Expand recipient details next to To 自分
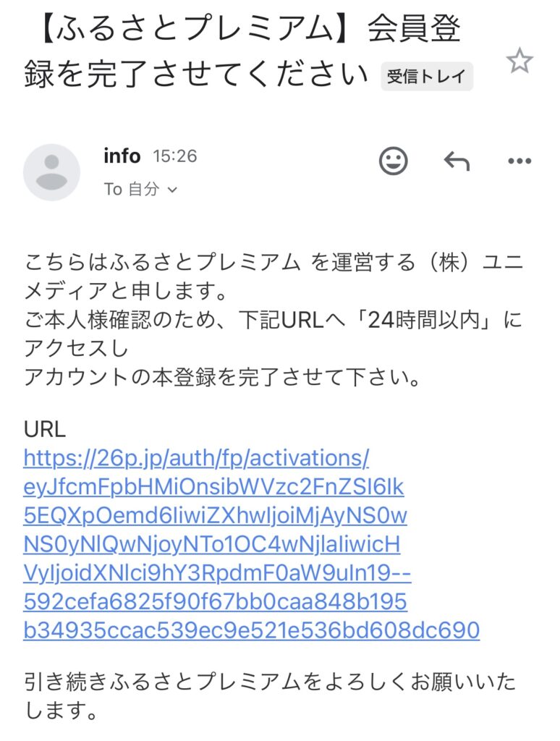The height and width of the screenshot is (741, 560). click(x=172, y=190)
